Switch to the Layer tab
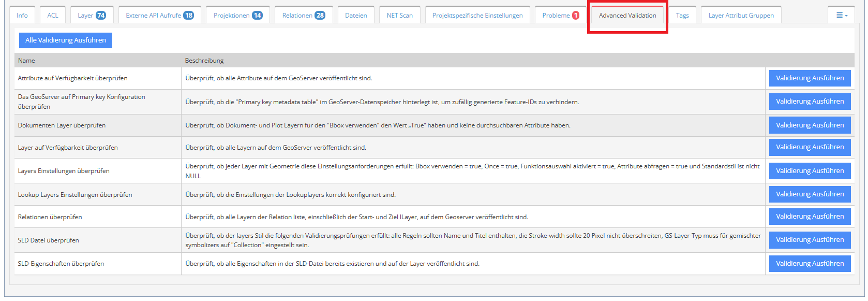The height and width of the screenshot is (301, 868). [x=92, y=16]
